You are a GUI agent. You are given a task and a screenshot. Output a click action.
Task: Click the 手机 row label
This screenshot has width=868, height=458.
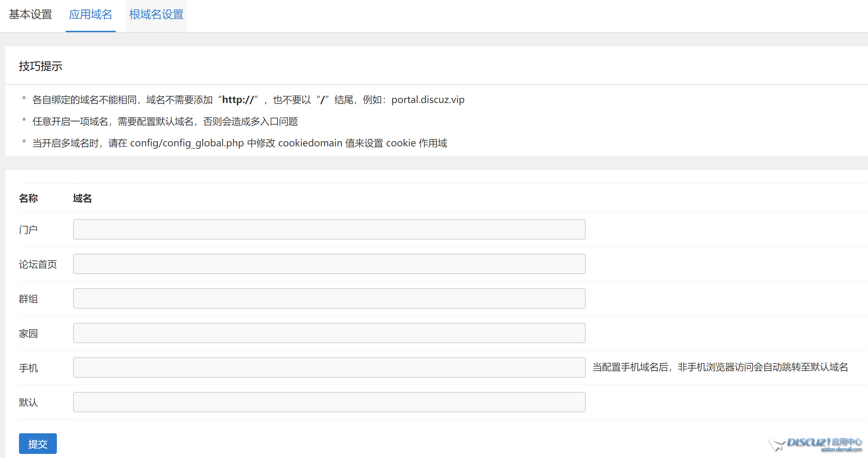28,368
